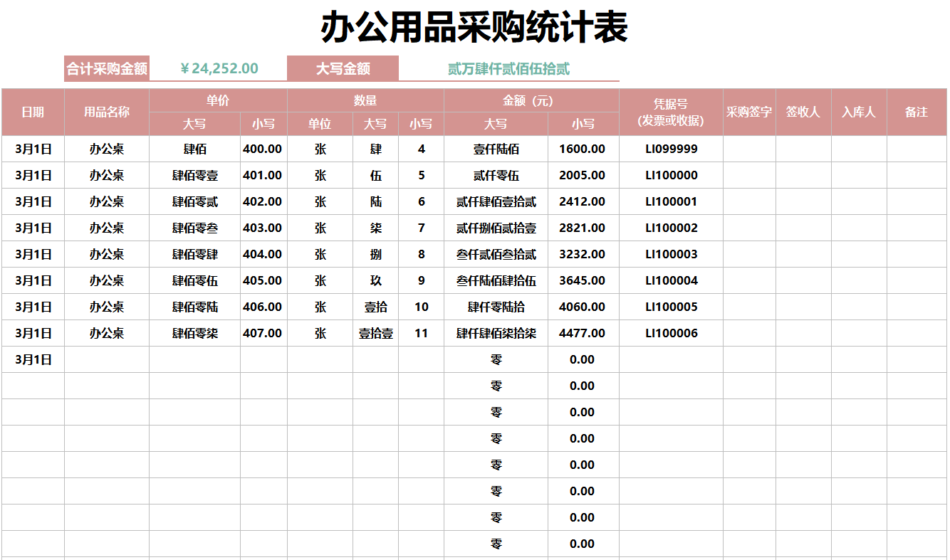Click the 签收人 column header
This screenshot has height=560, width=950.
click(x=803, y=112)
